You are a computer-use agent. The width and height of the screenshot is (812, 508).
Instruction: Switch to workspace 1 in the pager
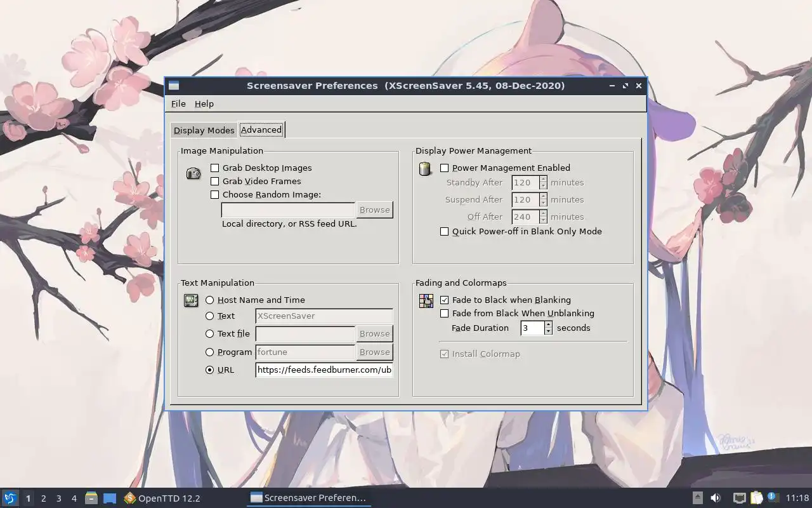[28, 498]
